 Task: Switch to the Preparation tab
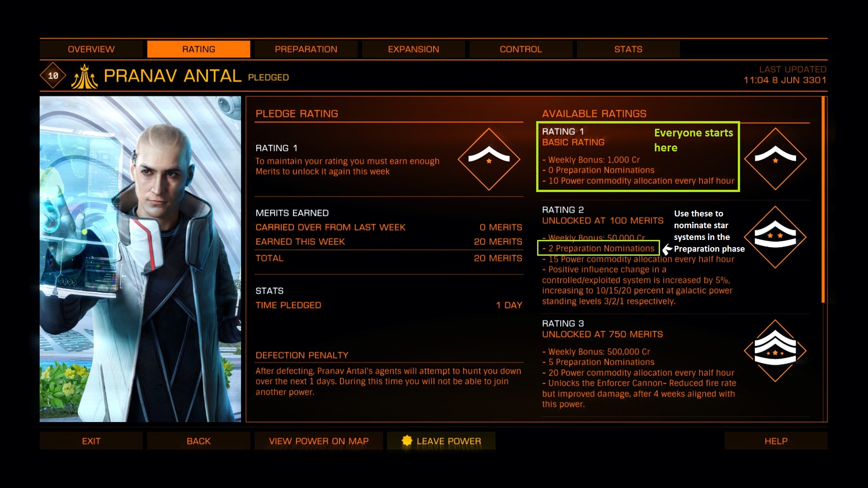point(306,49)
